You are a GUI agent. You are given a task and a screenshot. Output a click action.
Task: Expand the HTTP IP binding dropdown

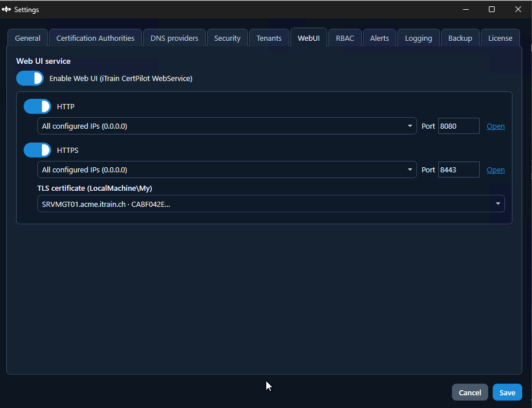(227, 126)
